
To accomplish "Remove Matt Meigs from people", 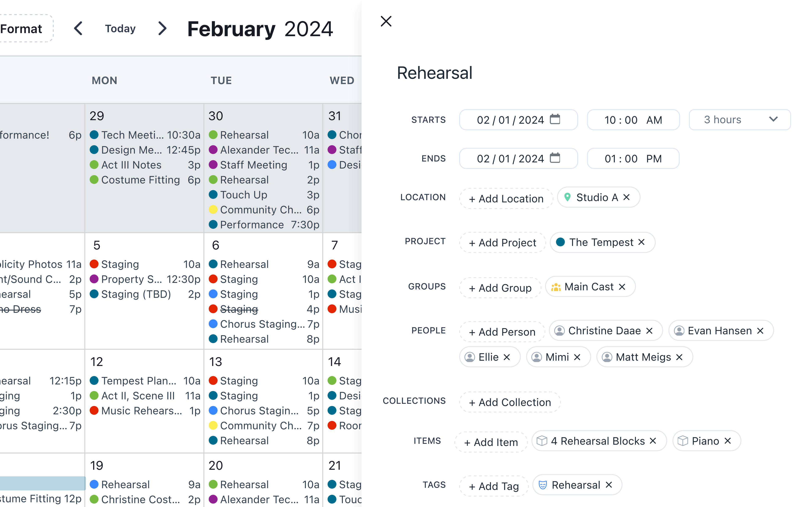I will click(679, 357).
